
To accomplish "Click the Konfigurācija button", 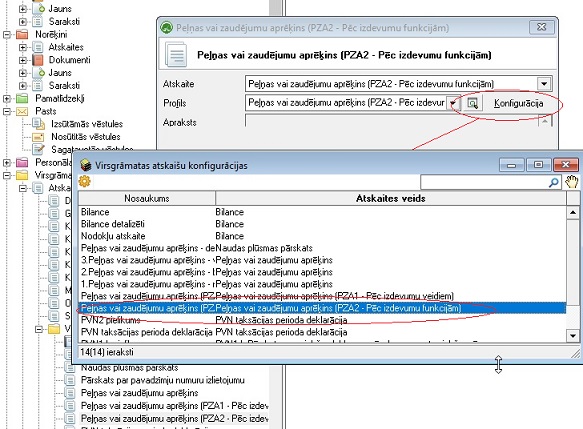I will pos(519,103).
